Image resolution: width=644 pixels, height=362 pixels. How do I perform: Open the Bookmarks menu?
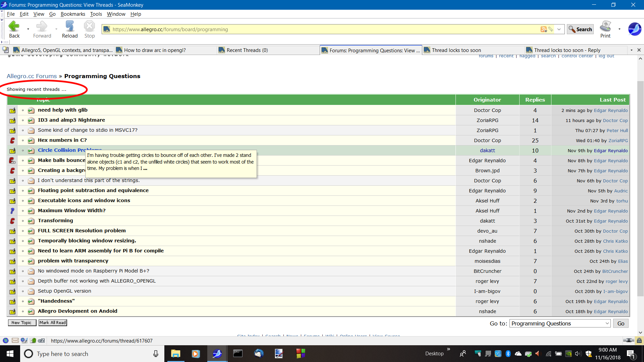(73, 14)
